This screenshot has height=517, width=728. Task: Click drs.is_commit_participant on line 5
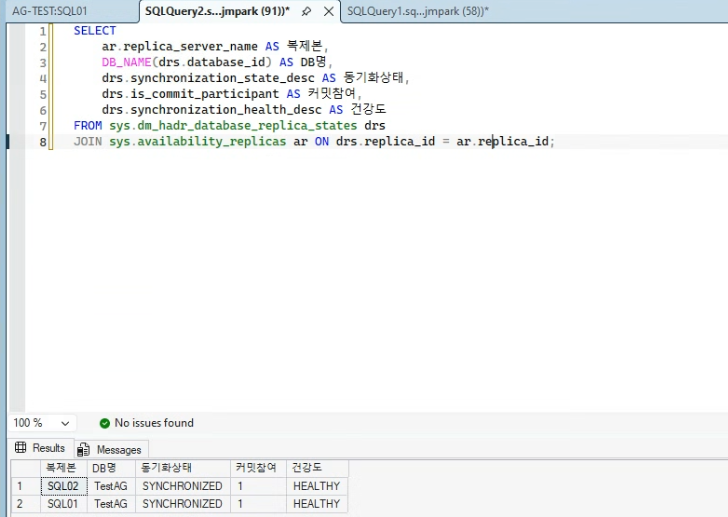pyautogui.click(x=190, y=94)
